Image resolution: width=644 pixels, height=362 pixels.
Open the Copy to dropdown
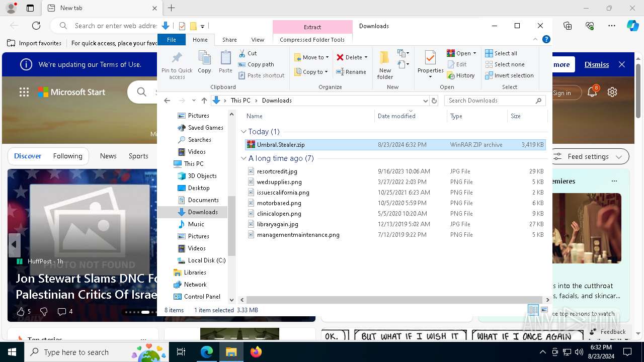[x=311, y=72]
